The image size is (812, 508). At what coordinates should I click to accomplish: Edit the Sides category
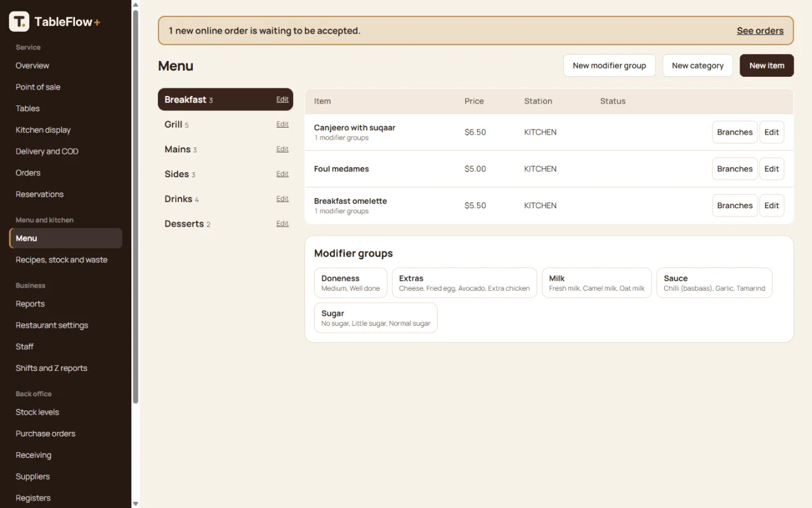282,174
